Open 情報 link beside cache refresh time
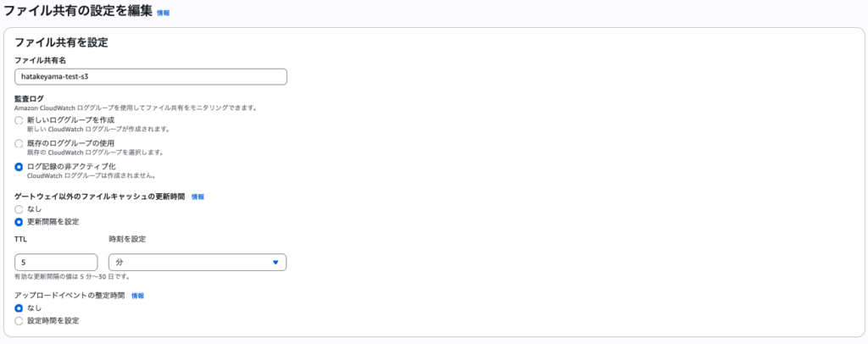Image resolution: width=868 pixels, height=344 pixels. [198, 197]
